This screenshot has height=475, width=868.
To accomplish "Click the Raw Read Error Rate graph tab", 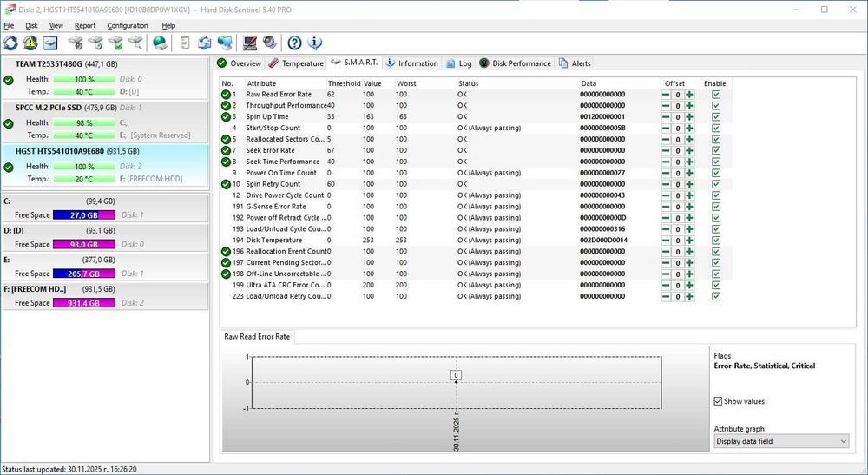I will [x=257, y=337].
